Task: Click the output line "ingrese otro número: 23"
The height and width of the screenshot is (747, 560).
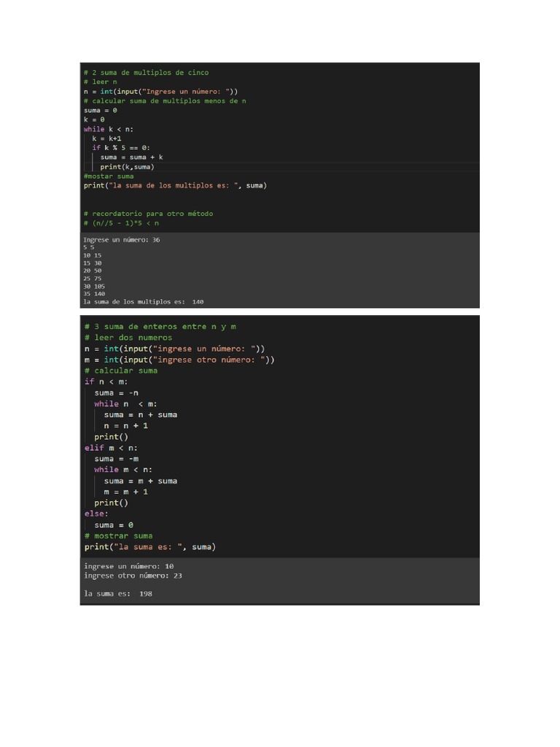Action: tap(133, 576)
